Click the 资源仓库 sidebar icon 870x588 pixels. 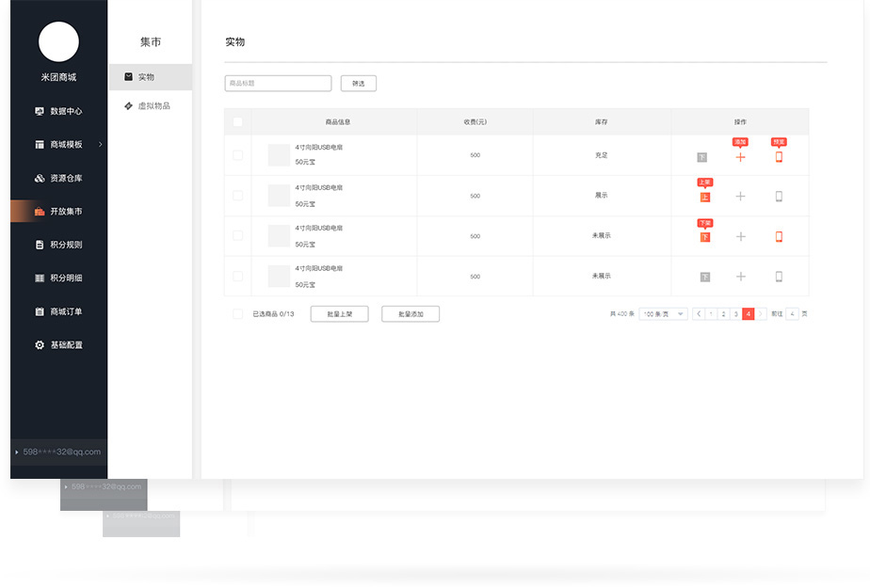click(40, 178)
